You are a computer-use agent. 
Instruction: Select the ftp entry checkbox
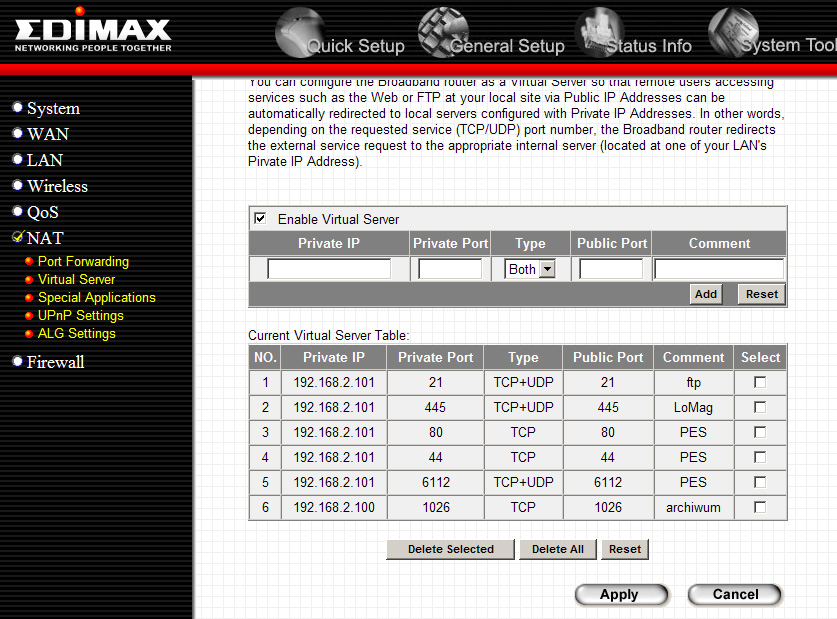pyautogui.click(x=760, y=382)
